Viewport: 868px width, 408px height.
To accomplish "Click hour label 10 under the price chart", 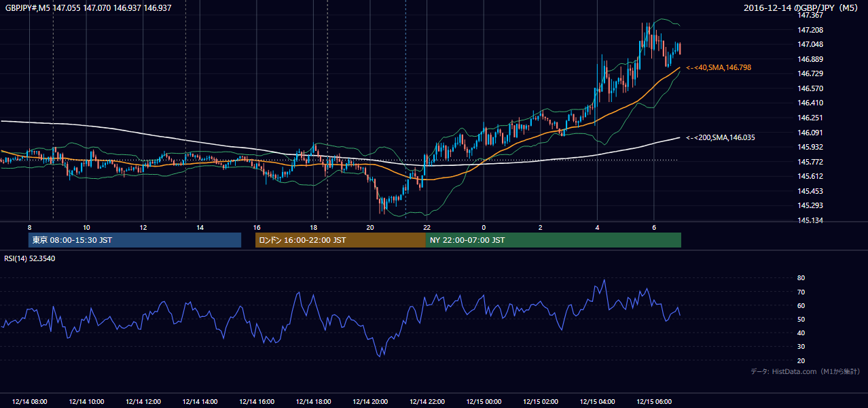I will coord(86,227).
